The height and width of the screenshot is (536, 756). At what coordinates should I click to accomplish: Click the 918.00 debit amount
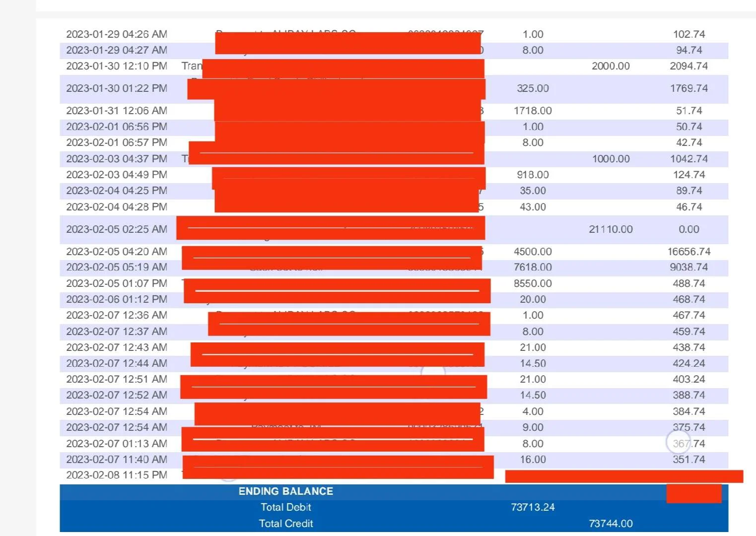pyautogui.click(x=533, y=175)
